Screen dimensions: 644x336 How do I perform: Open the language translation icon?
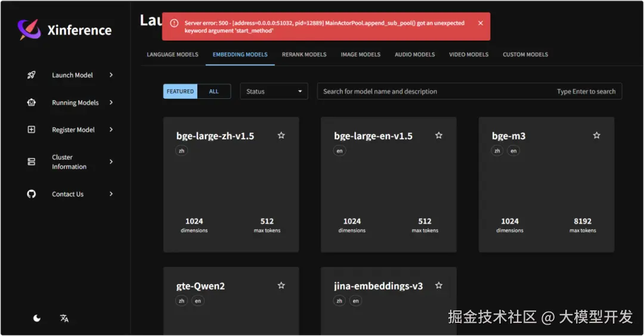(64, 318)
